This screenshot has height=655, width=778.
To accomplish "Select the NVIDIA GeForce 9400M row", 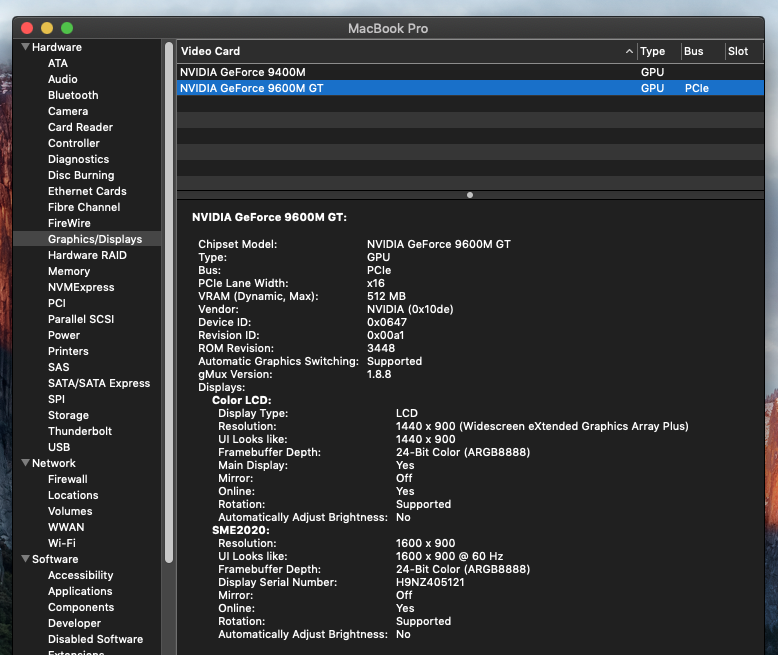I will click(470, 72).
